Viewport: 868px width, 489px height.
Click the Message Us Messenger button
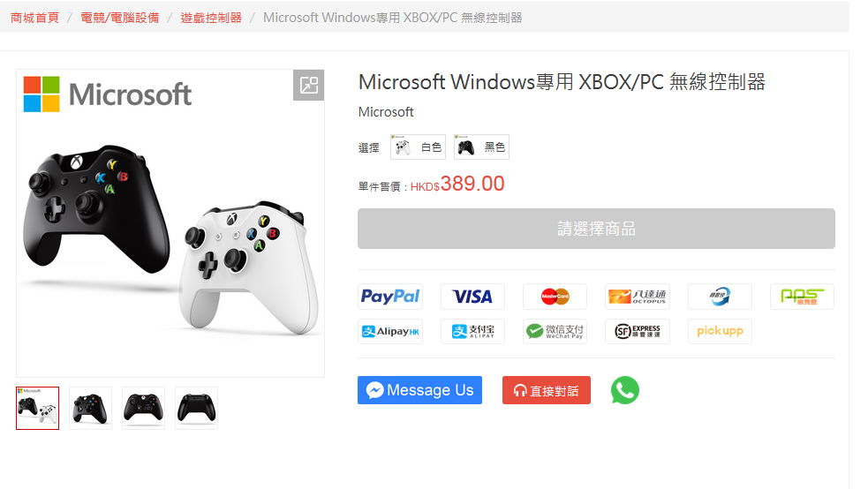click(x=419, y=390)
